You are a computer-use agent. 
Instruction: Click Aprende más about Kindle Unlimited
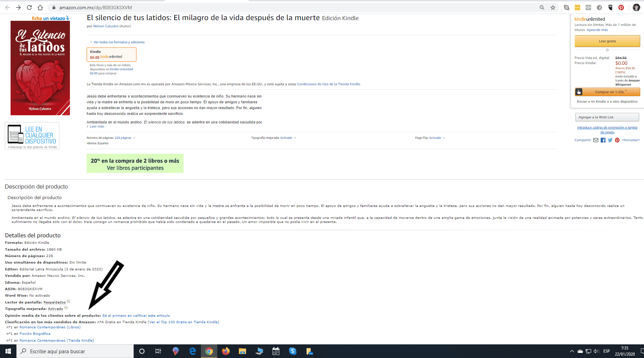[x=597, y=30]
